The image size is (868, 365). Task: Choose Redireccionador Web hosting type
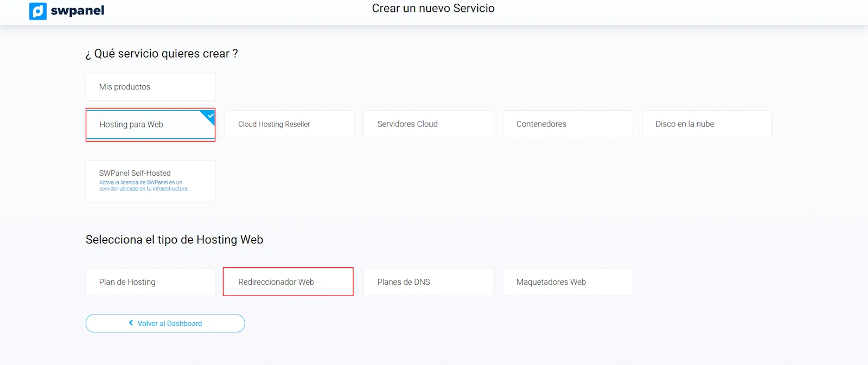coord(288,282)
